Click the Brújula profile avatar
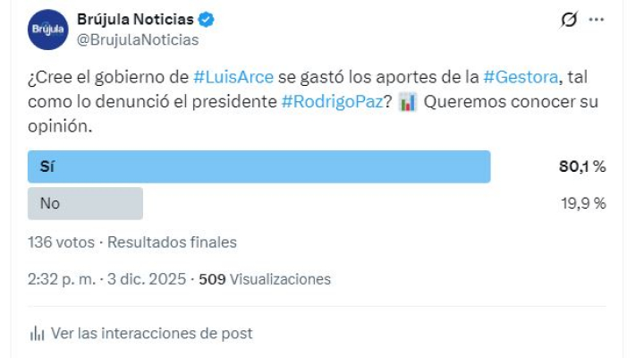The image size is (644, 358). pyautogui.click(x=47, y=30)
